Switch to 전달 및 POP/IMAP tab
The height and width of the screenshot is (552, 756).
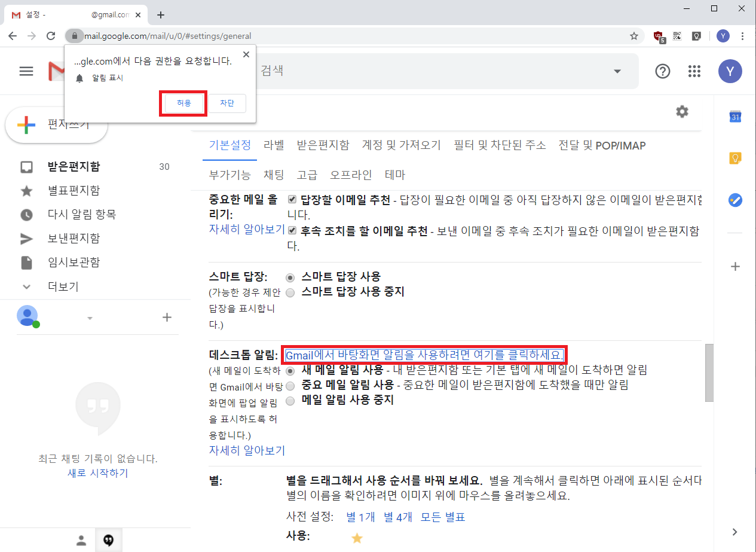coord(602,145)
